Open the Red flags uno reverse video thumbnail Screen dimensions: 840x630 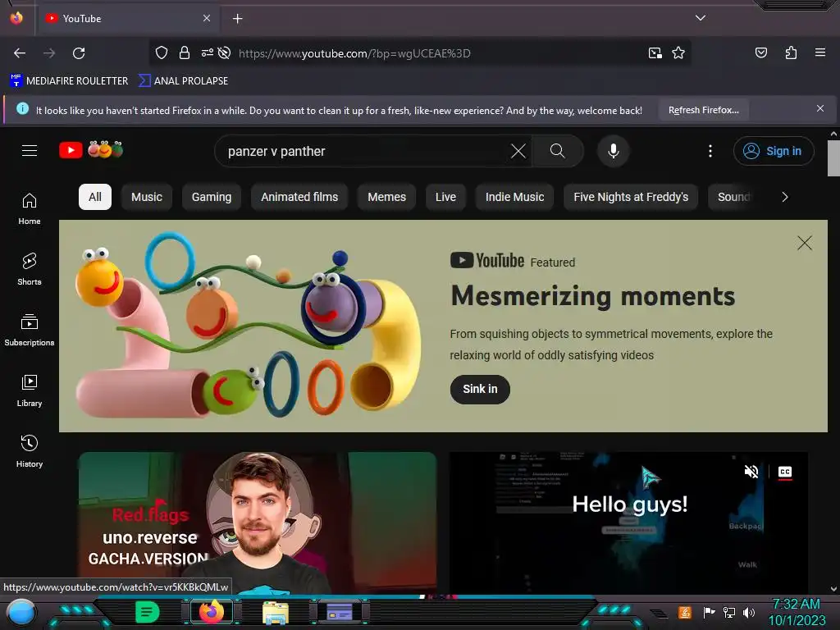tap(258, 523)
